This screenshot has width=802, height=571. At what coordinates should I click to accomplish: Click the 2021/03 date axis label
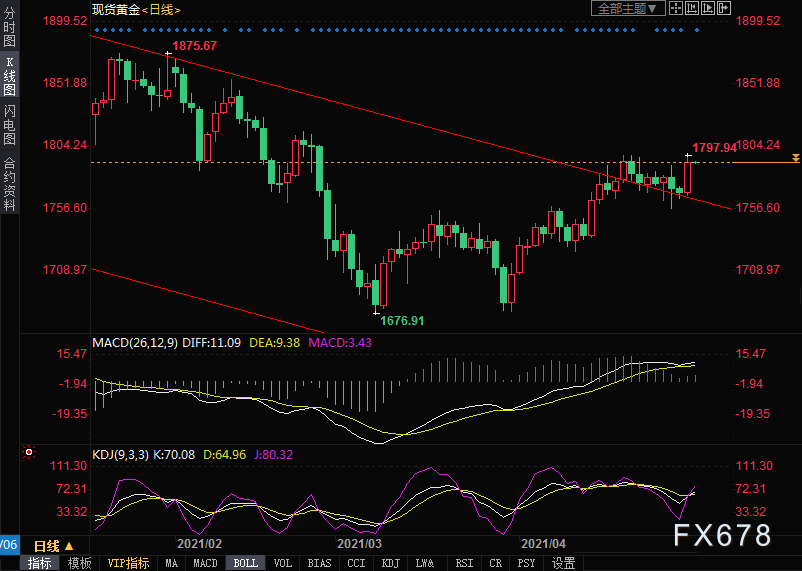360,543
